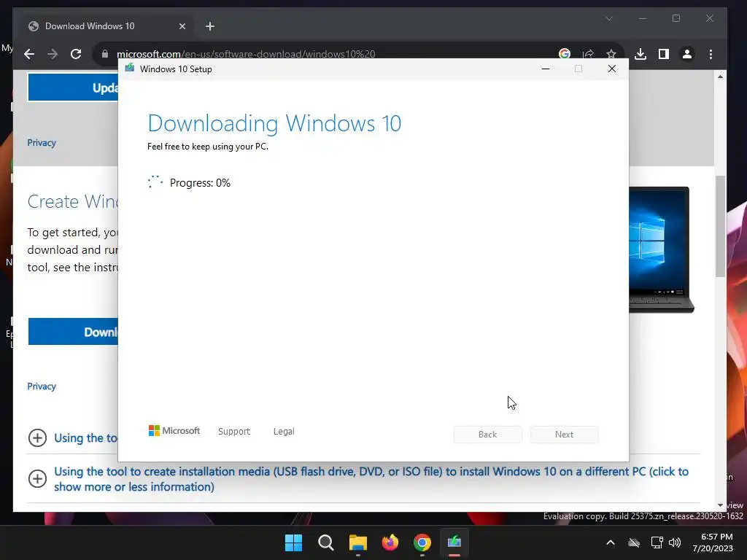The width and height of the screenshot is (747, 560).
Task: Click the Chrome back arrow
Action: [x=29, y=54]
